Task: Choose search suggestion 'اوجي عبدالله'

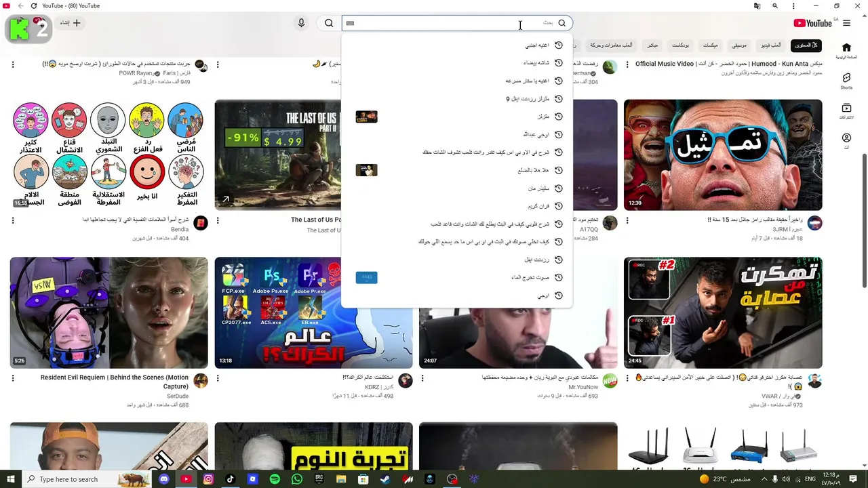Action: (x=457, y=134)
